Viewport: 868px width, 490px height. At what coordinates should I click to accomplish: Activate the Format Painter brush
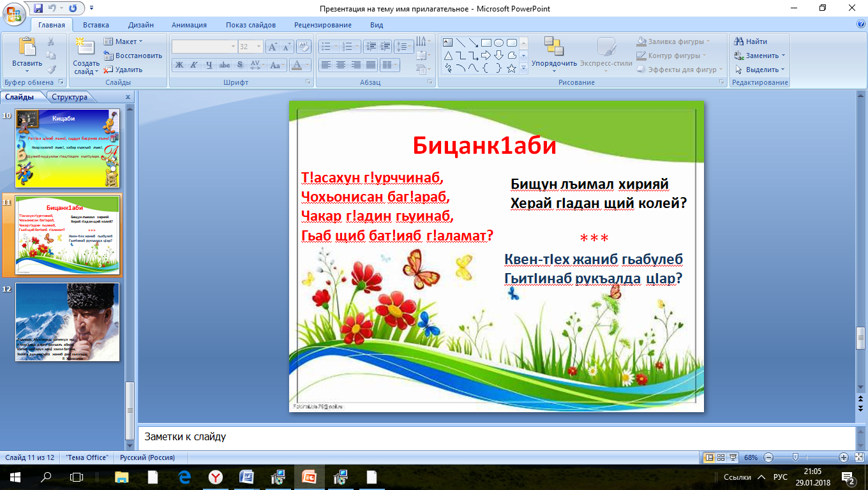[x=51, y=70]
